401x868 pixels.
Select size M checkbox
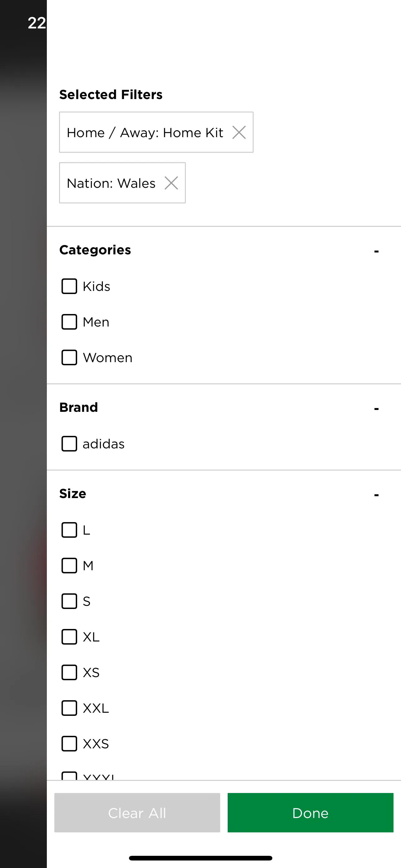69,566
